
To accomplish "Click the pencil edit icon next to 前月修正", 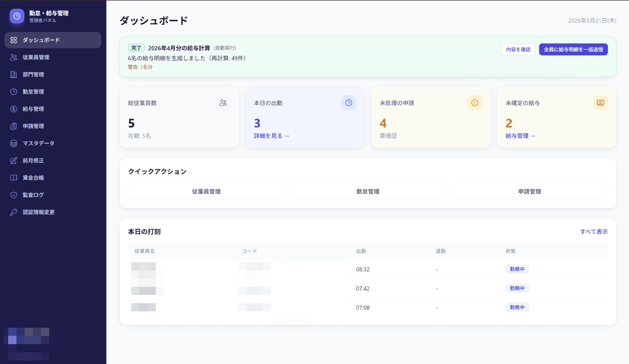I will pos(13,160).
